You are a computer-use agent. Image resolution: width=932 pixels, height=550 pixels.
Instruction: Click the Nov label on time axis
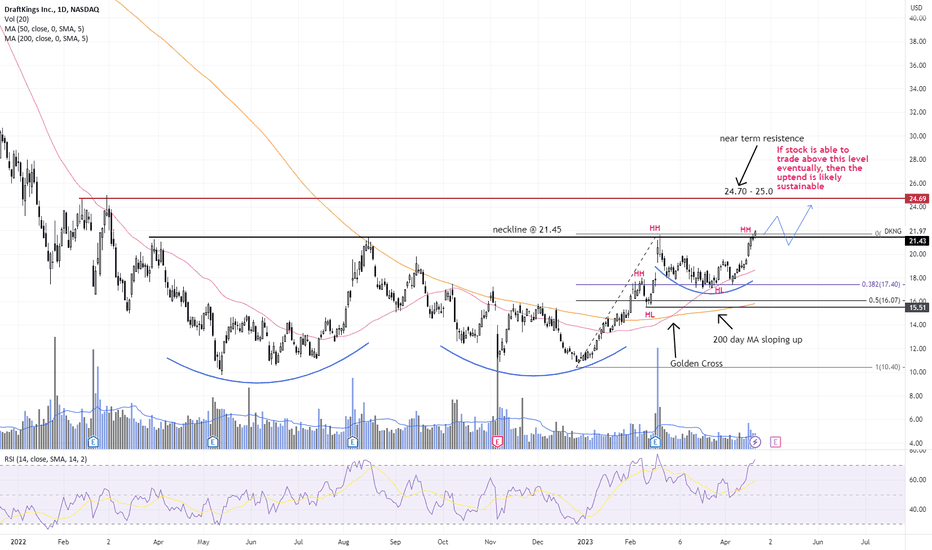tap(490, 542)
